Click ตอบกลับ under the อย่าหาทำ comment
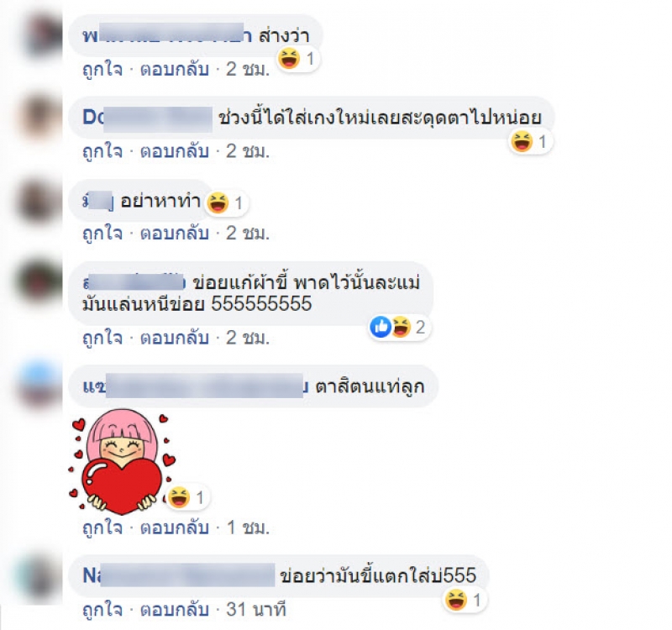Screen dimensions: 672x630 [175, 234]
